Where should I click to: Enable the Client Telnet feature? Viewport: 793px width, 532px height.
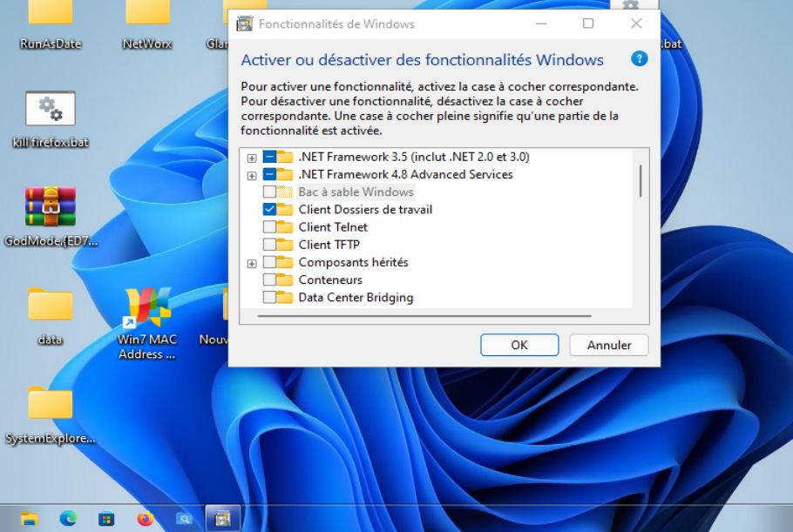[270, 227]
